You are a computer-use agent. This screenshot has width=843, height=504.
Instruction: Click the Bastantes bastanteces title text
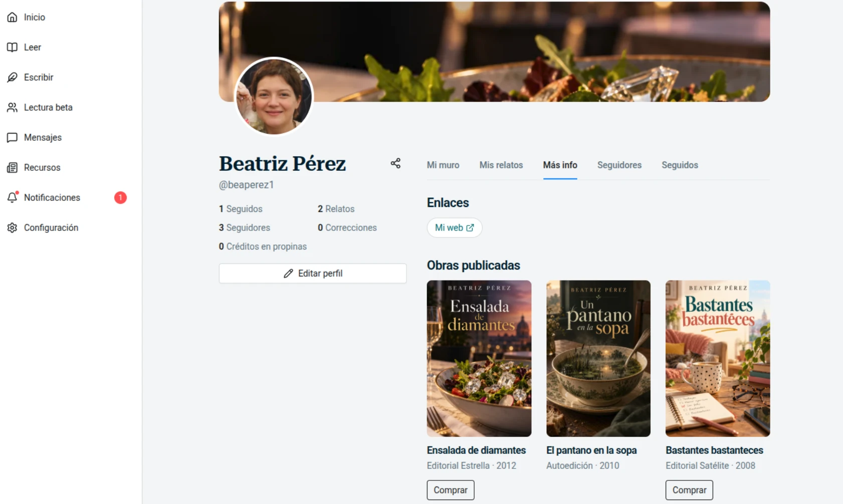714,450
